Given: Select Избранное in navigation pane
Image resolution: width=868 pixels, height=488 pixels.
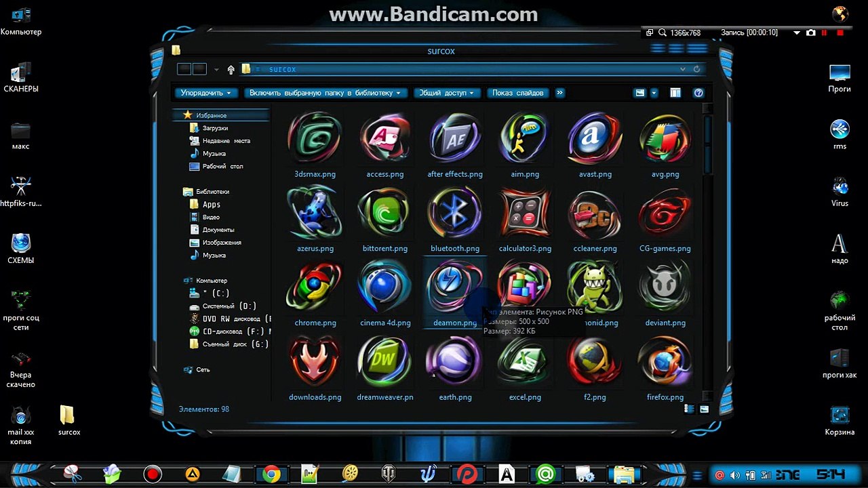Looking at the screenshot, I should coord(211,115).
